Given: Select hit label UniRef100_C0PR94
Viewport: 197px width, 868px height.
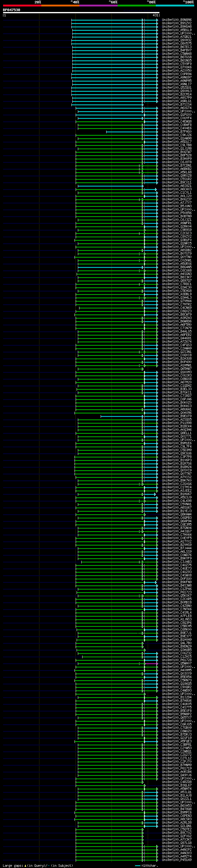Looking at the screenshot, I should click(x=177, y=74).
